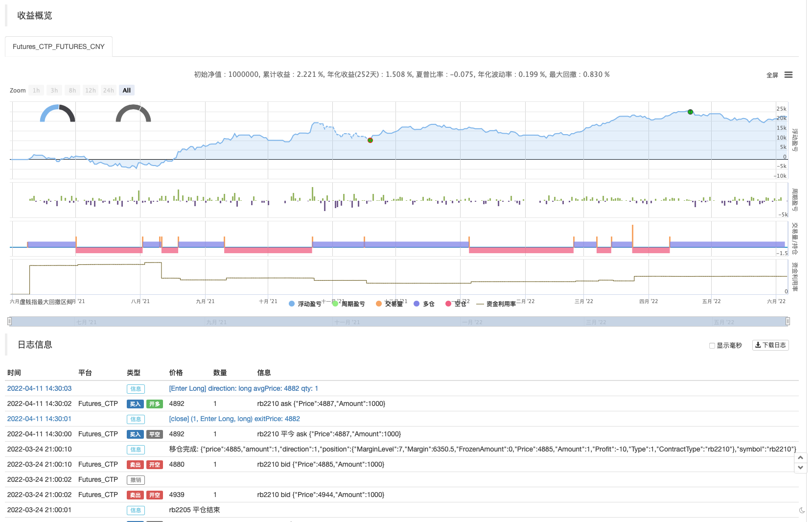Click the red drawdown marker on profit curve
Screen dimensions: 812x522
370,140
